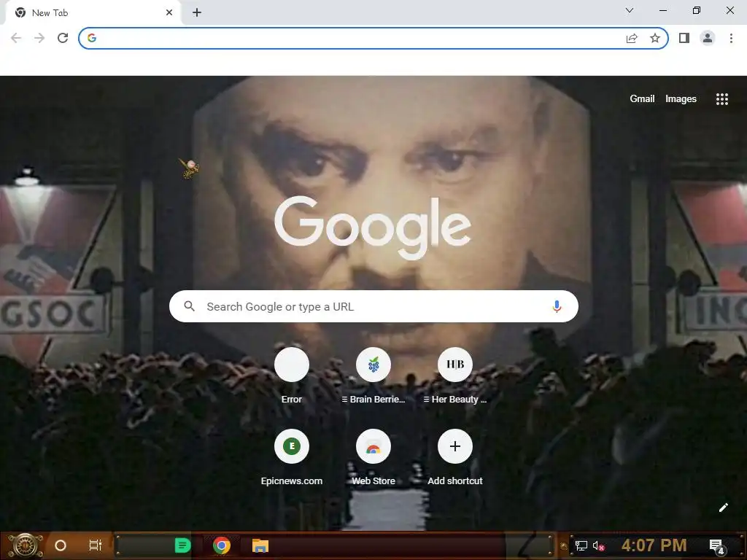Share this page icon in address bar
The height and width of the screenshot is (560, 747).
point(632,38)
